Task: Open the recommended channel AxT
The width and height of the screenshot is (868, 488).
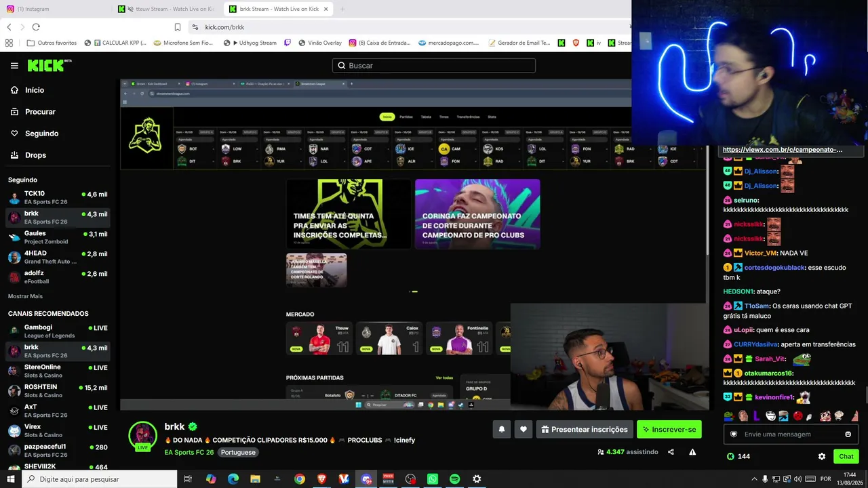Action: point(58,411)
